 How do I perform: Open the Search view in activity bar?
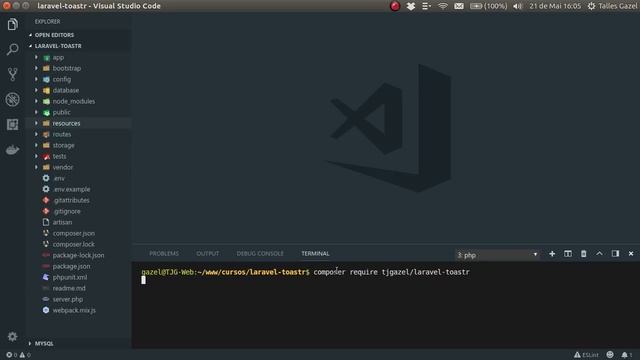tap(12, 49)
